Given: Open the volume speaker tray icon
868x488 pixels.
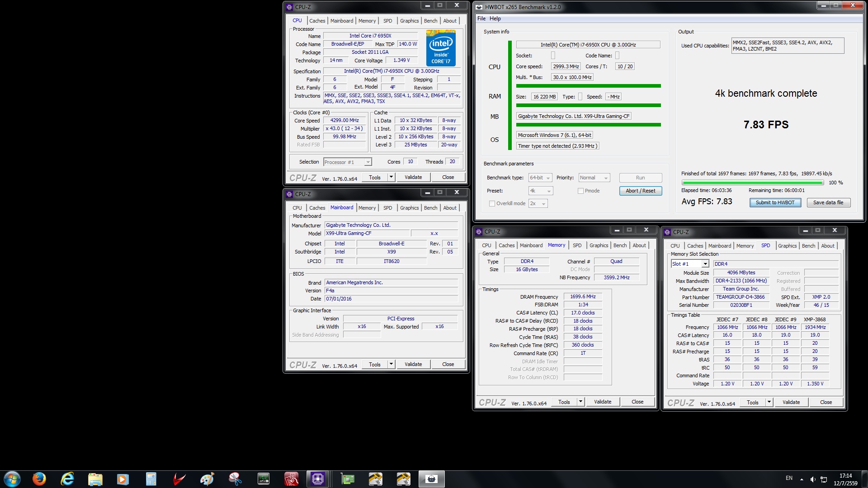Looking at the screenshot, I should (812, 479).
